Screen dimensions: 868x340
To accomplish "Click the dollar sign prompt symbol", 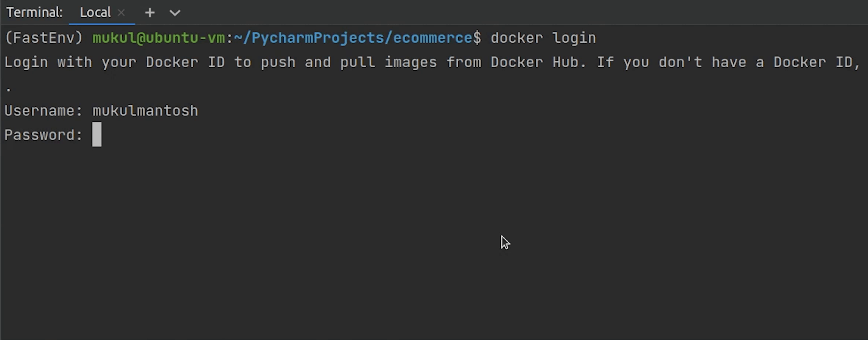I will pos(477,38).
